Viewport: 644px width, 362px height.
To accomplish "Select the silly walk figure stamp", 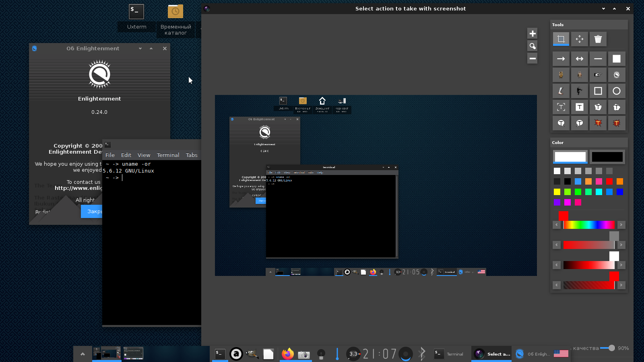I will click(579, 91).
